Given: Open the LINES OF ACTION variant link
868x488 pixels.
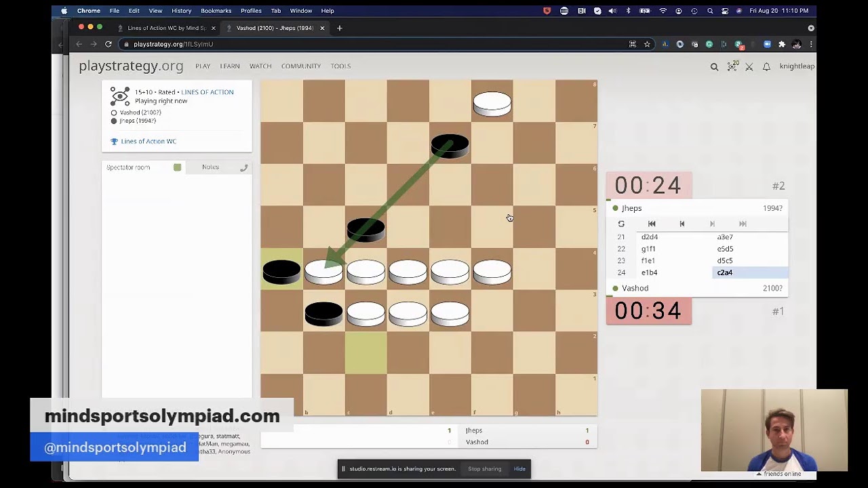Looking at the screenshot, I should 208,92.
